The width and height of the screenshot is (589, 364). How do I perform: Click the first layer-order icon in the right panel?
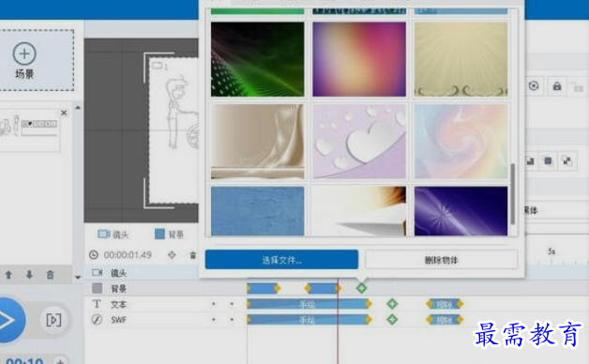click(530, 161)
